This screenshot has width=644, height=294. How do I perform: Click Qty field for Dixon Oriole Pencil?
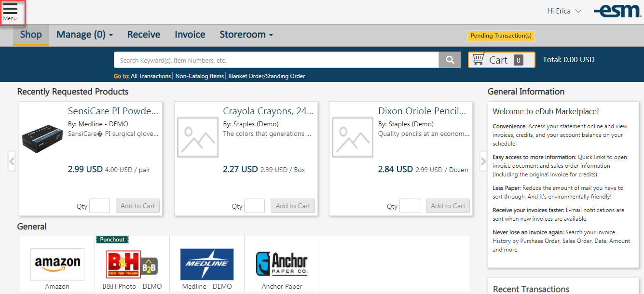click(410, 206)
